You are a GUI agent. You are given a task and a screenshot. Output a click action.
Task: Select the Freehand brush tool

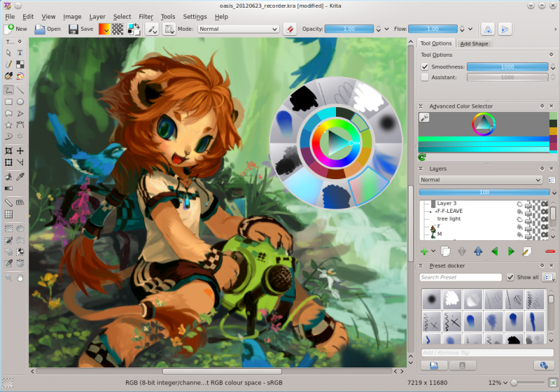[x=8, y=90]
